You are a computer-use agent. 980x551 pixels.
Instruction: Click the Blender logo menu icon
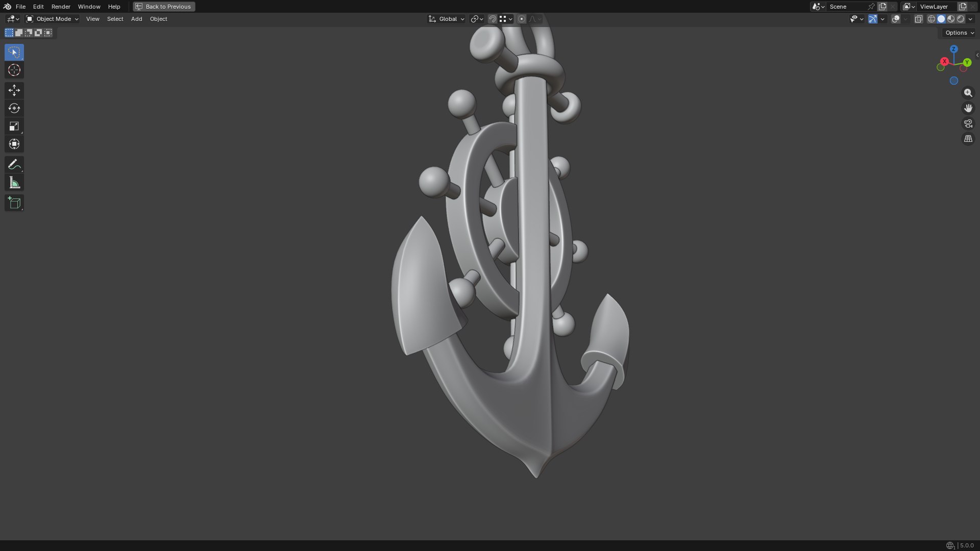pos(7,7)
